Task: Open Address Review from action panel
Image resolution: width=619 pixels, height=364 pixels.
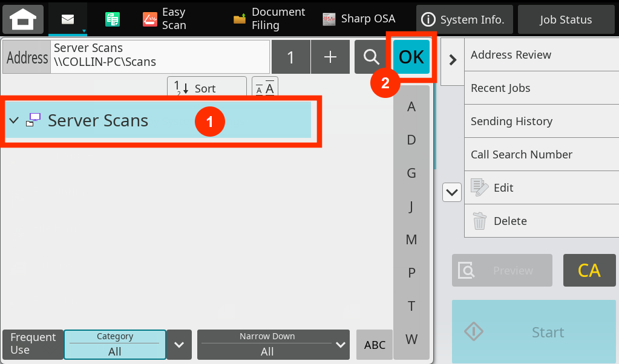Action: coord(511,55)
